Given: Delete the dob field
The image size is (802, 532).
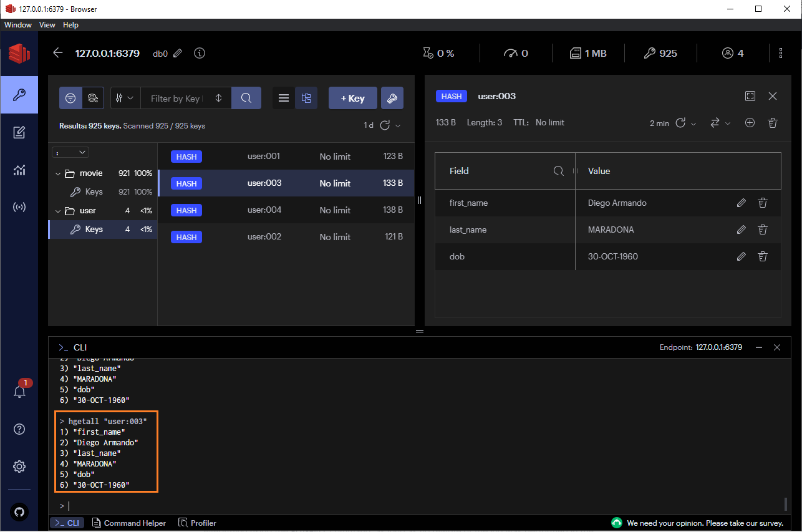Looking at the screenshot, I should point(762,256).
